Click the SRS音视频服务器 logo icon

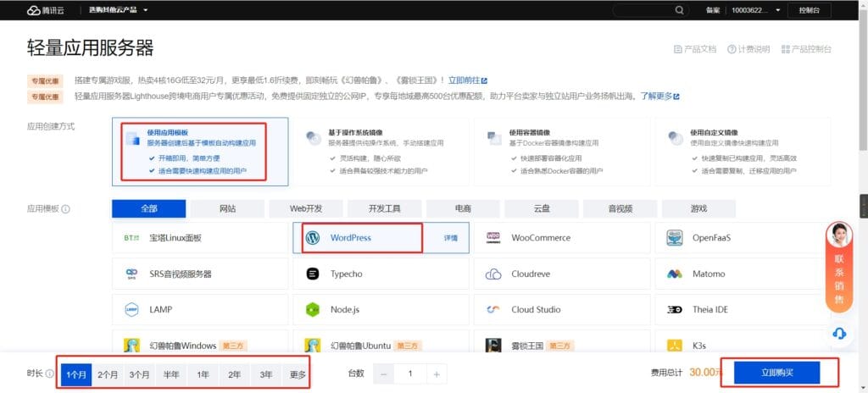[x=131, y=274]
